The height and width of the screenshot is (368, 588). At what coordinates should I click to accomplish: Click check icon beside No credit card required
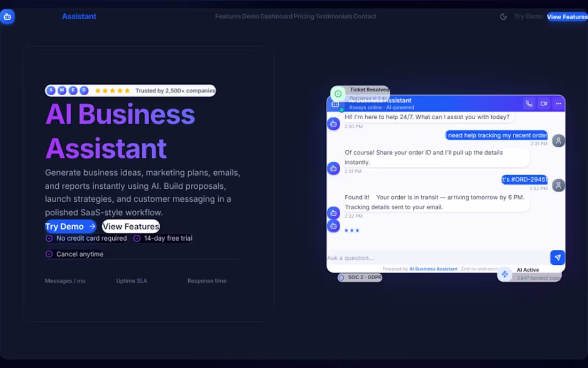[x=49, y=238]
